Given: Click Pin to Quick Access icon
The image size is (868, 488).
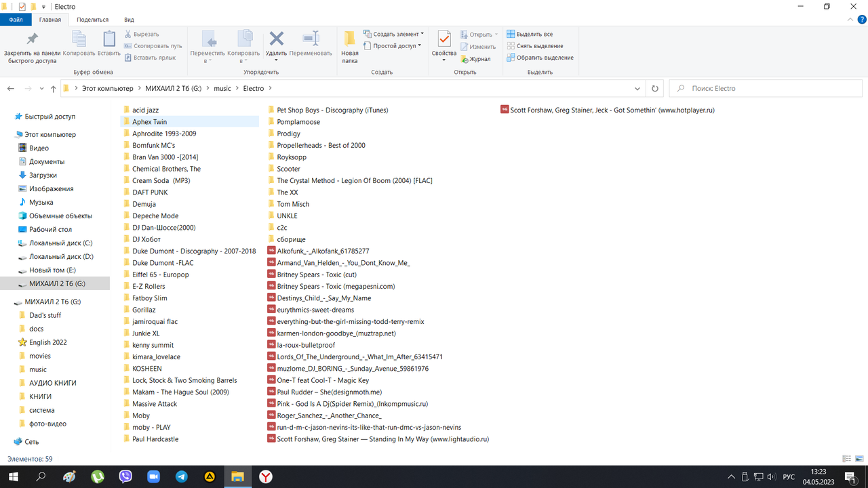Looking at the screenshot, I should 32,39.
